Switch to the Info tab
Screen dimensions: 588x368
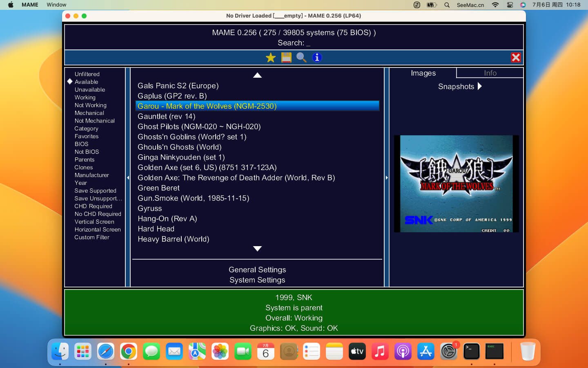coord(490,73)
